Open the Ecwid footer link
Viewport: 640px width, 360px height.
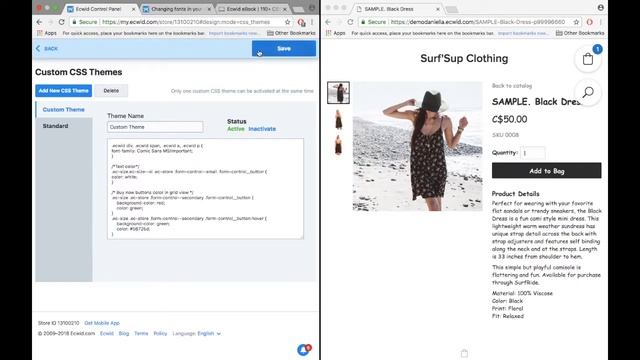pos(107,333)
